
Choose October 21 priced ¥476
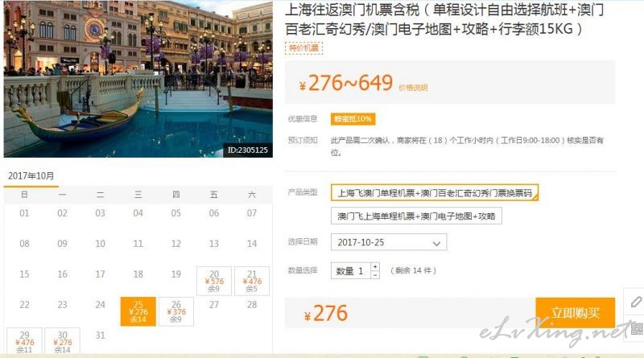click(x=252, y=282)
